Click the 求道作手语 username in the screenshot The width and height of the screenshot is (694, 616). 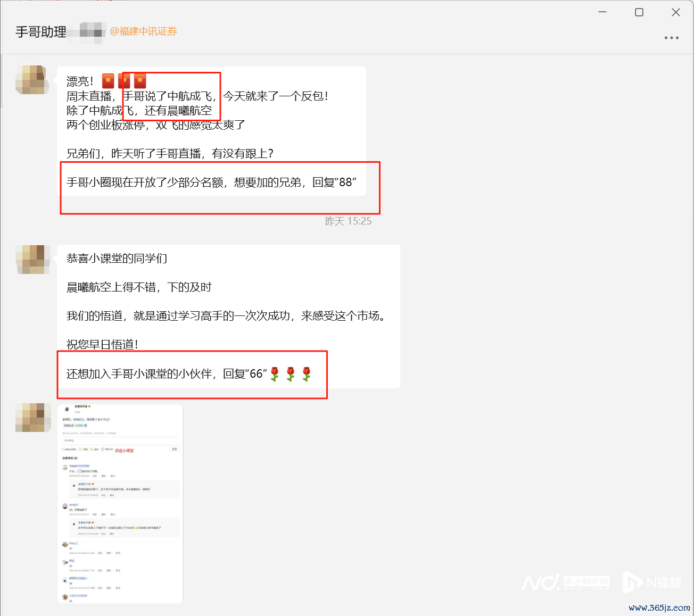click(82, 406)
